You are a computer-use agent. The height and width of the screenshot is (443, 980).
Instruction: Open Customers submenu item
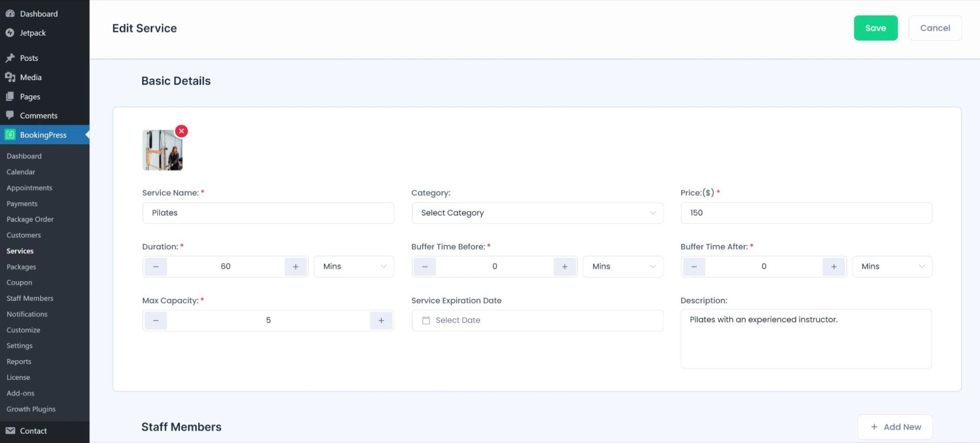tap(24, 235)
